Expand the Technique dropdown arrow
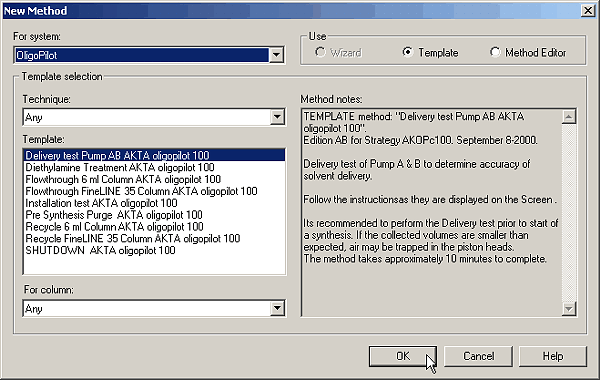 pos(277,117)
